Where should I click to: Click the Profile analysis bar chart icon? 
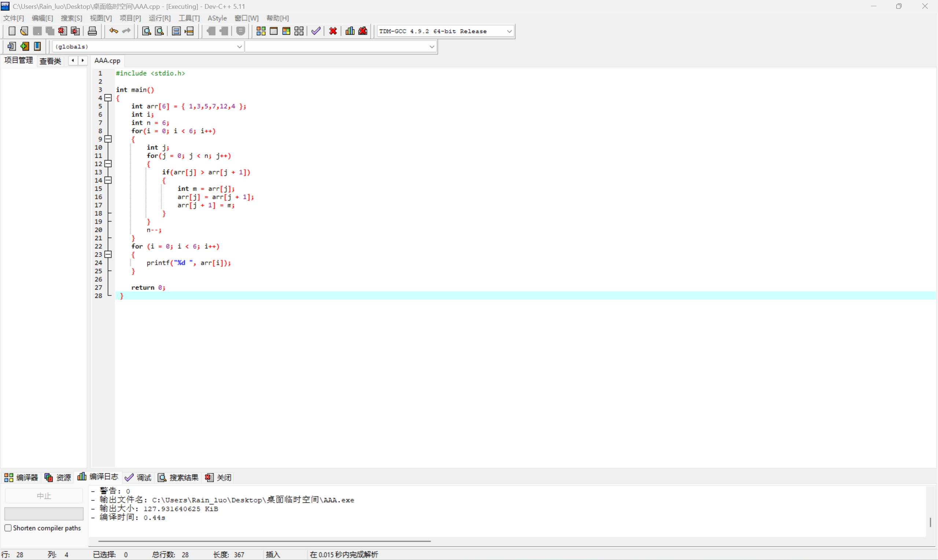point(350,31)
